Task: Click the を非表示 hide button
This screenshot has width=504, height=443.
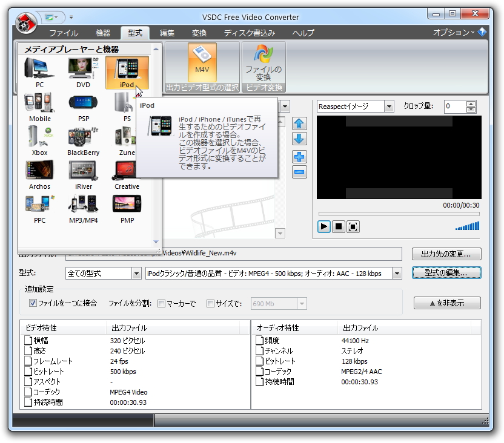Action: (447, 303)
